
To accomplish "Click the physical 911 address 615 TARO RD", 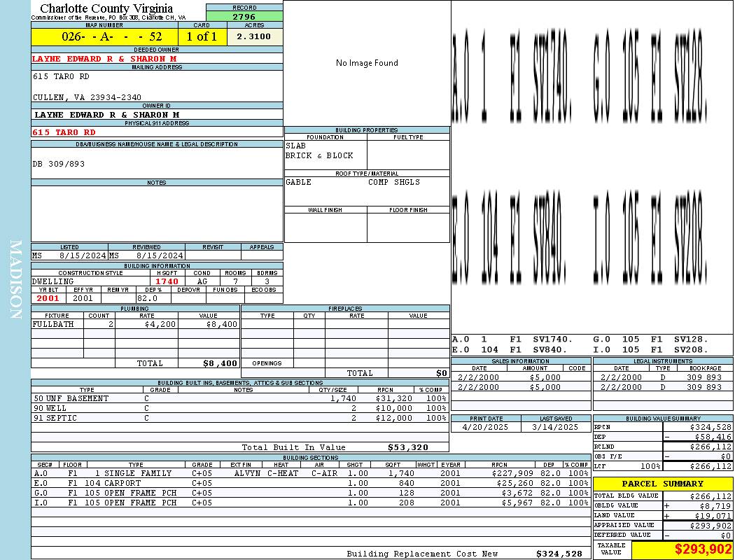I will point(64,132).
